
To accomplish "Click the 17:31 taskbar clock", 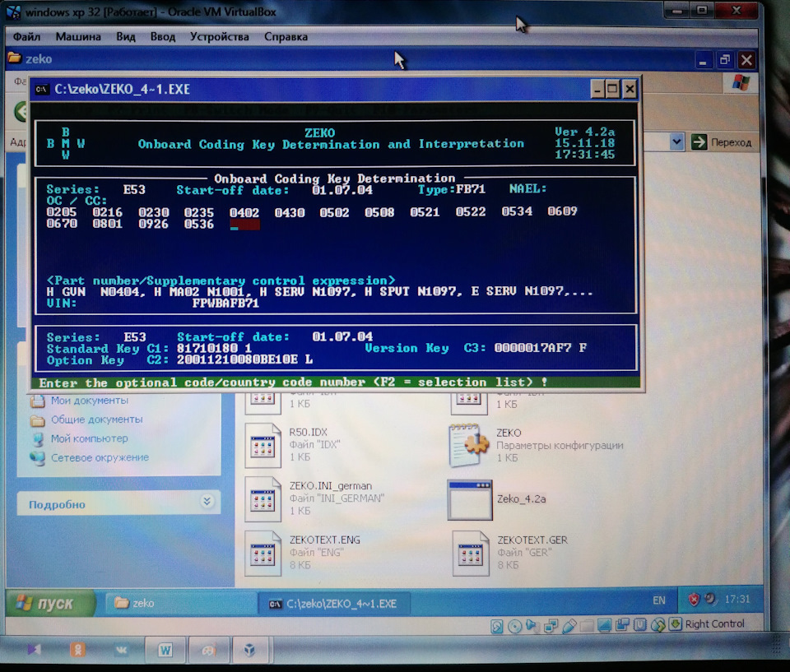I will point(737,599).
